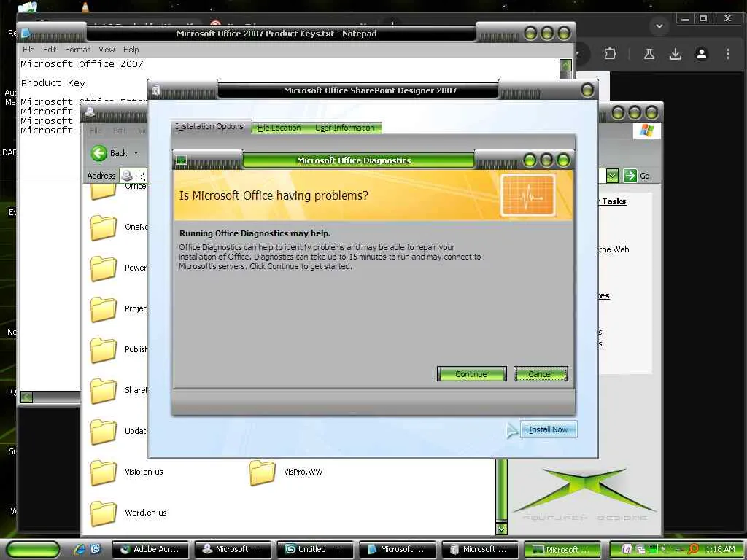Open Notepad's Help menu

(x=131, y=50)
